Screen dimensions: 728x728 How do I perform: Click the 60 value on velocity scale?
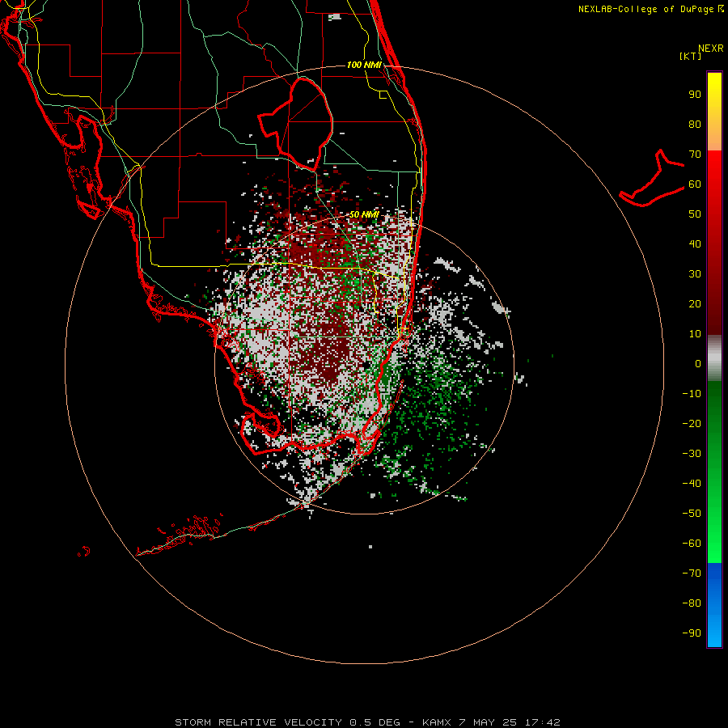(x=695, y=184)
